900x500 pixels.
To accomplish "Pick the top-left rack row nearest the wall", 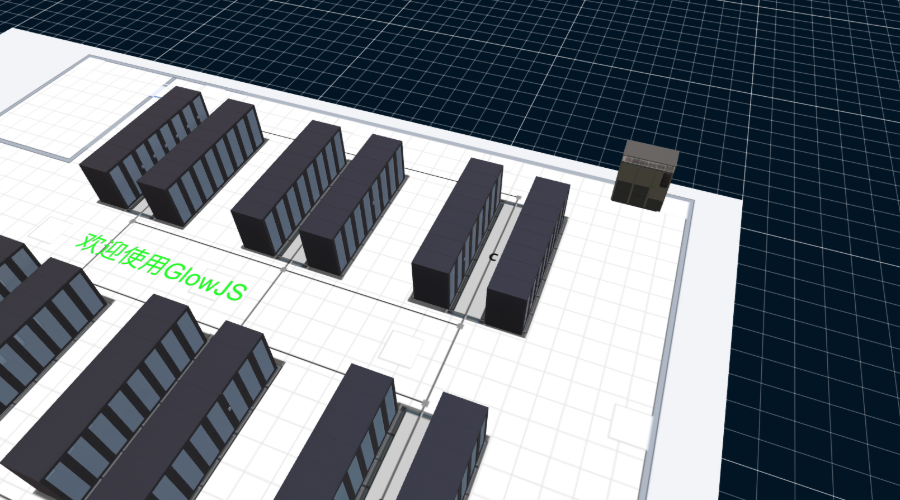I will pyautogui.click(x=142, y=144).
